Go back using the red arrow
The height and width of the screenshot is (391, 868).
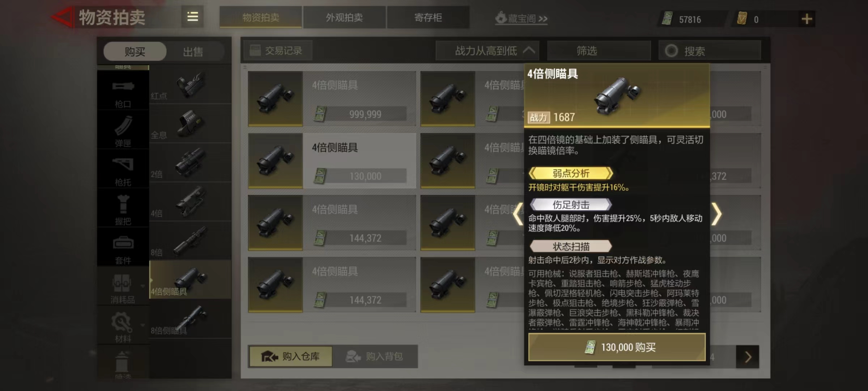click(x=62, y=17)
